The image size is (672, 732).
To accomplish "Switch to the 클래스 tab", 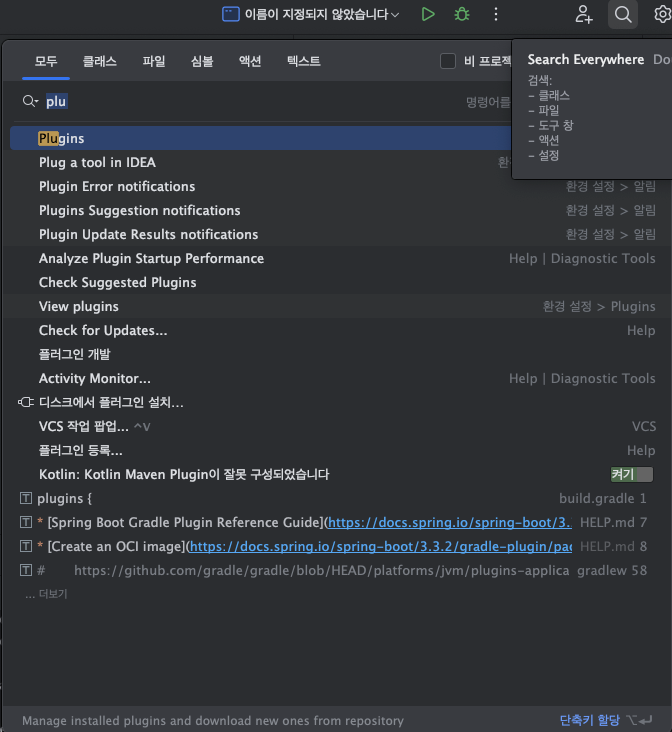I will pyautogui.click(x=99, y=61).
